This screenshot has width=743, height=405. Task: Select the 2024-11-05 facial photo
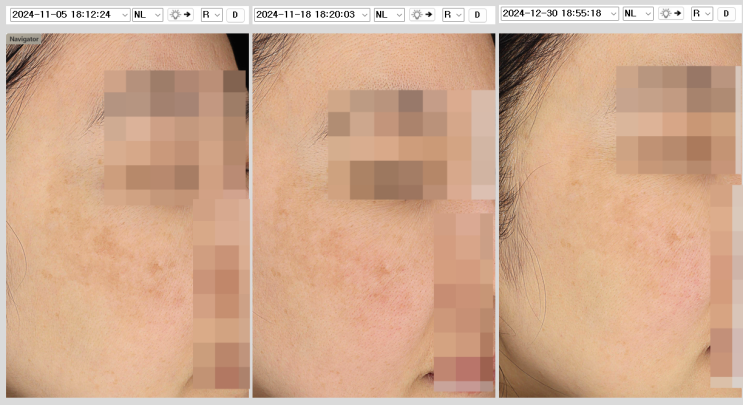coord(127,215)
